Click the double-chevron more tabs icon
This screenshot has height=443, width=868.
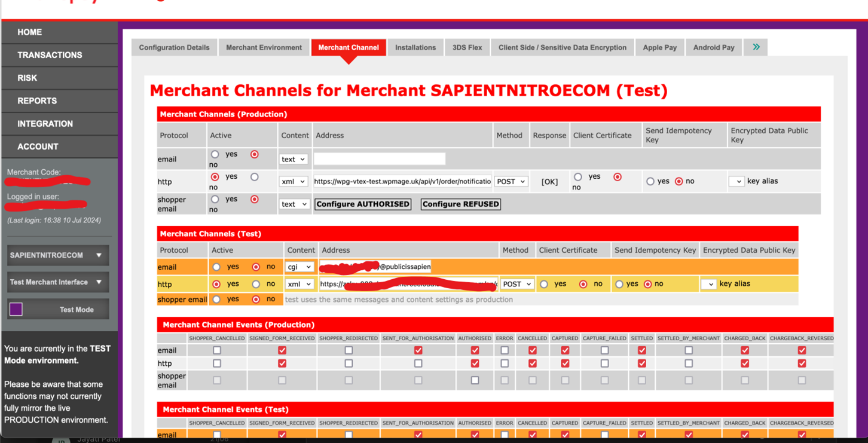pos(756,47)
